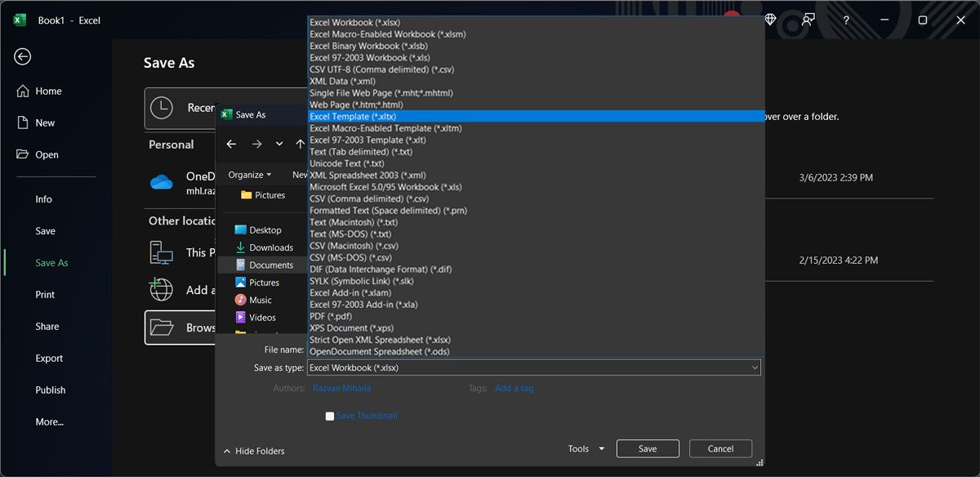Open recent locations chevron in dialog
This screenshot has height=477, width=980.
pos(279,144)
